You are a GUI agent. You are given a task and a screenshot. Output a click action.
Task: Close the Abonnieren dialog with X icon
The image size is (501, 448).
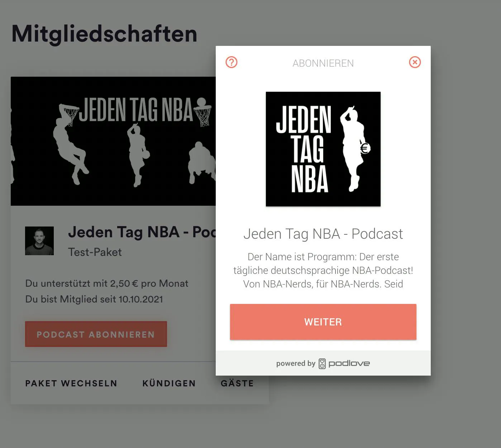coord(415,62)
